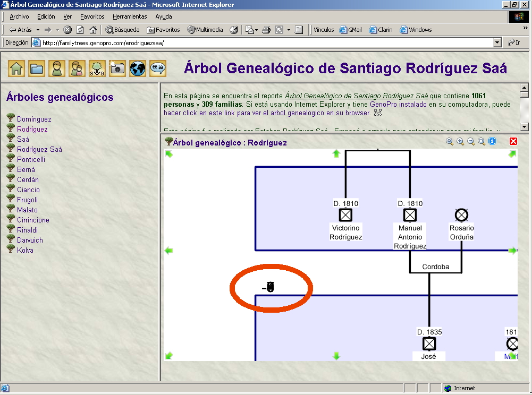
Task: Open the Herramientas menu
Action: point(130,16)
